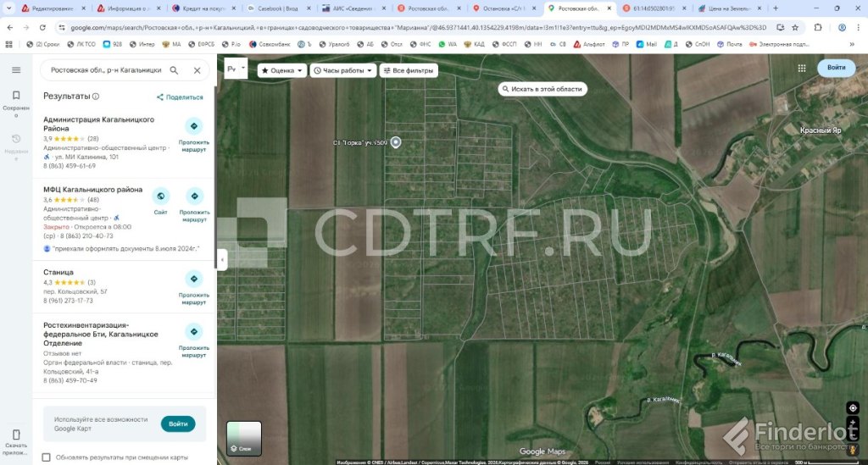
Task: Open the Слои layers thumbnail
Action: point(244,438)
